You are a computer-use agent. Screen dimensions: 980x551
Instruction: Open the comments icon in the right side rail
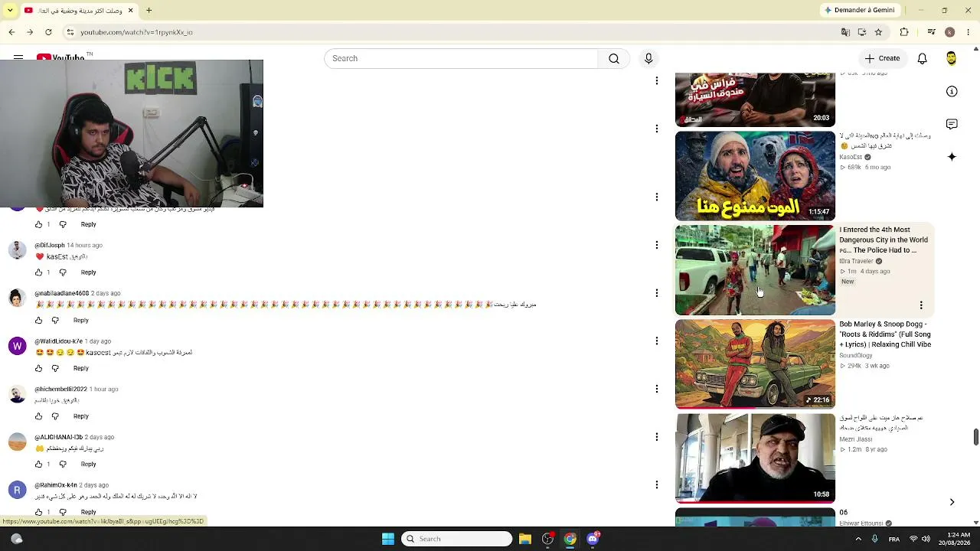click(x=952, y=124)
